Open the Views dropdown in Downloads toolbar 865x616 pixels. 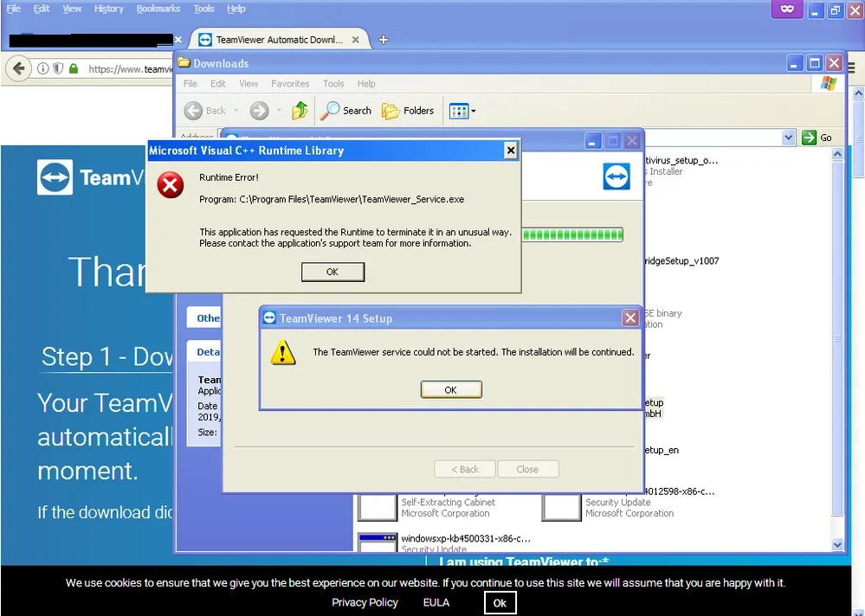pyautogui.click(x=462, y=111)
